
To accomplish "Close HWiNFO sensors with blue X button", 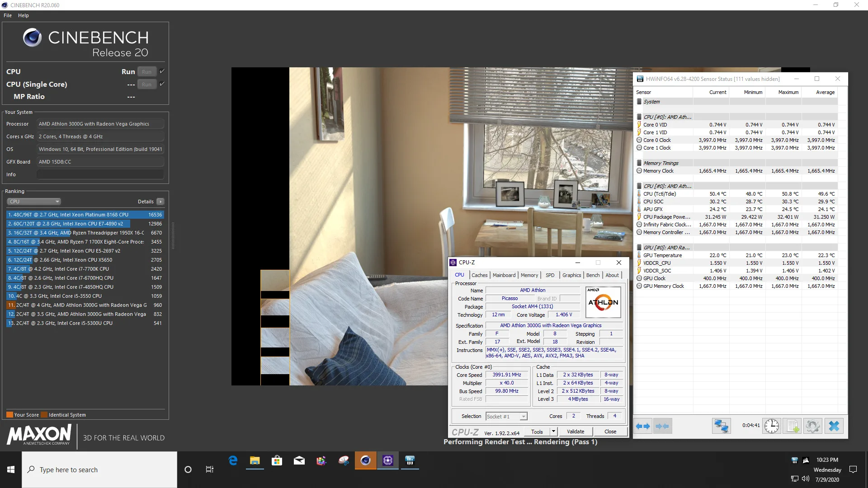I will tap(834, 426).
